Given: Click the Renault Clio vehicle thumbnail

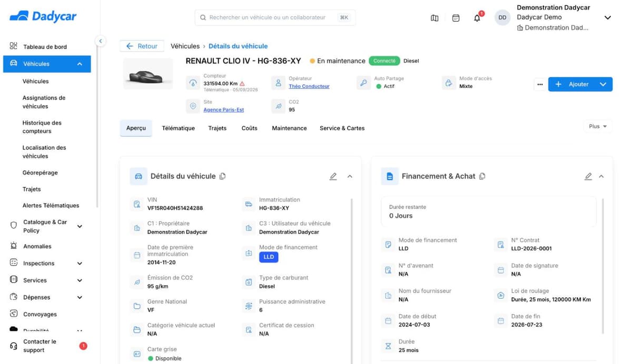Looking at the screenshot, I should [148, 74].
